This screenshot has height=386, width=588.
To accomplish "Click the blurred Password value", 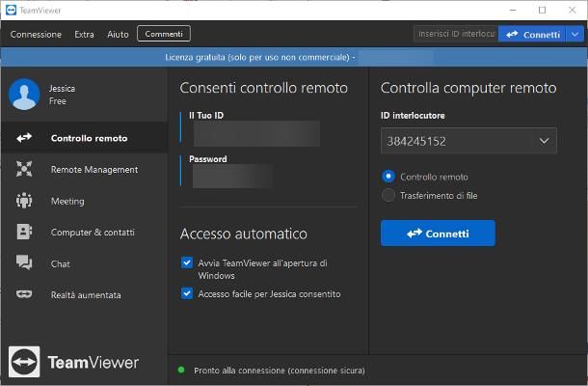I will click(232, 176).
